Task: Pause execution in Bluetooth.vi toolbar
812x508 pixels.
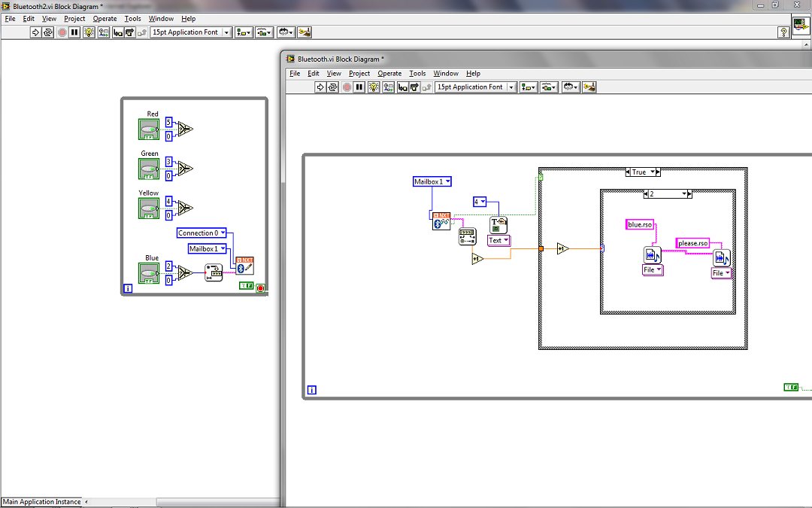Action: tap(359, 87)
